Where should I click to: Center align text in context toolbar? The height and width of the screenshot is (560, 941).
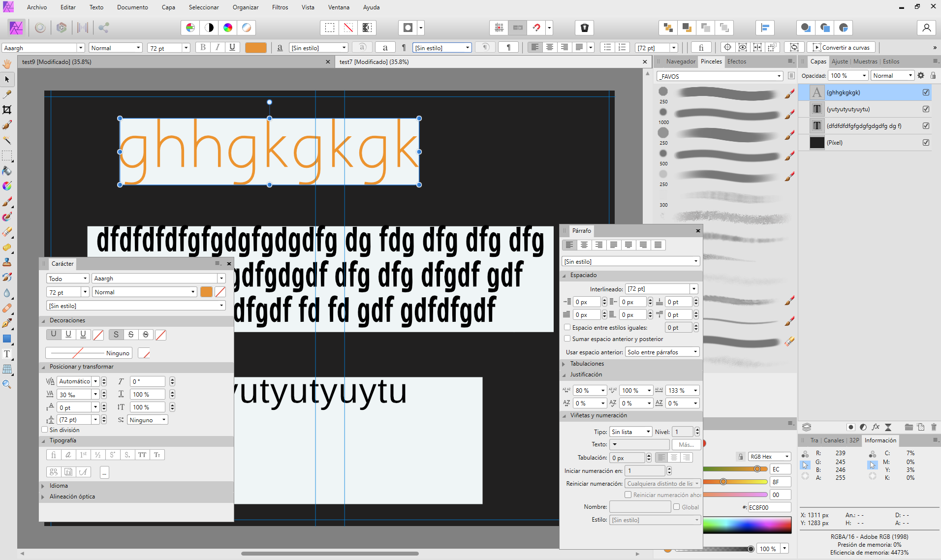point(550,47)
